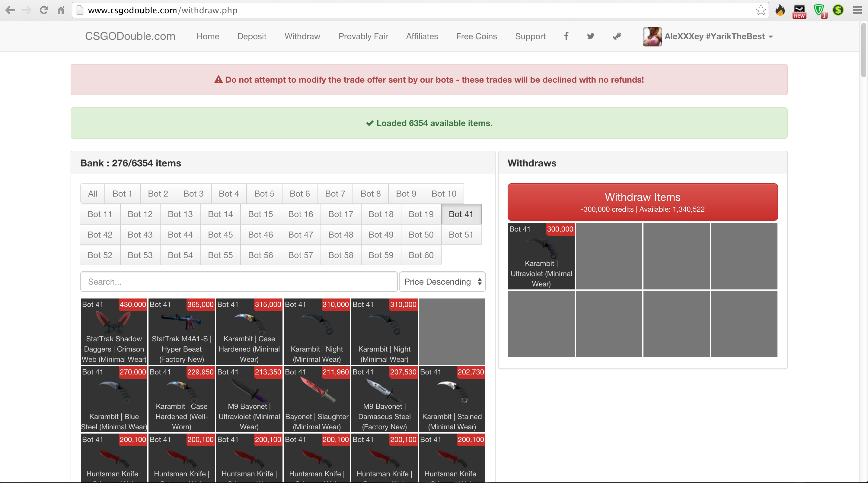Filter items by Bot 15

pos(260,214)
